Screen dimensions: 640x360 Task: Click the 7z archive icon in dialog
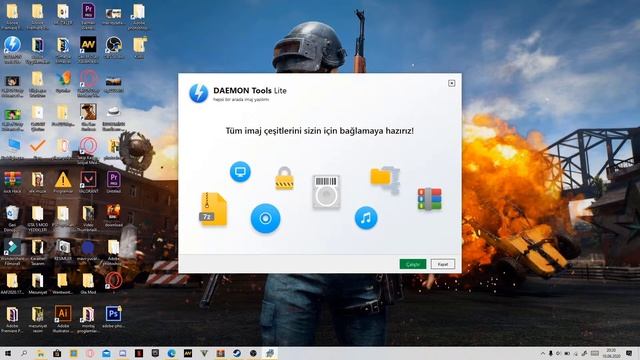tap(213, 209)
